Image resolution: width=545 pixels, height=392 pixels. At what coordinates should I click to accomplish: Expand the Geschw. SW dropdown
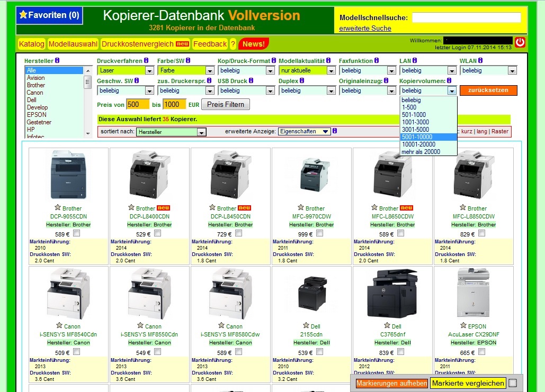(126, 90)
